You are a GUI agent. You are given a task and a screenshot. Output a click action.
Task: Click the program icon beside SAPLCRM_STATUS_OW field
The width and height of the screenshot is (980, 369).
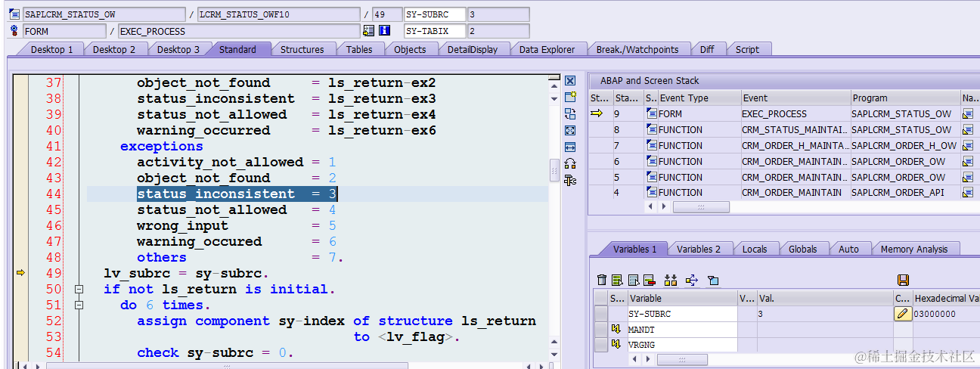(14, 14)
